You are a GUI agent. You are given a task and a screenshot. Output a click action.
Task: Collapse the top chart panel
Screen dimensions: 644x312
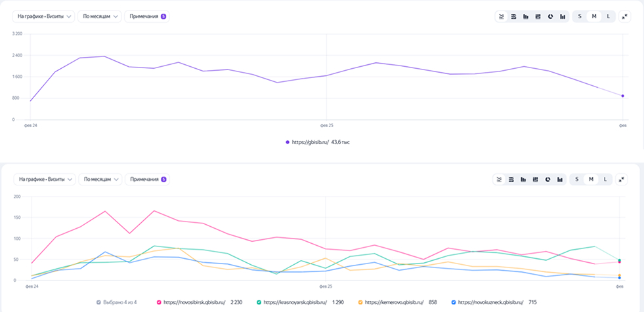[623, 16]
